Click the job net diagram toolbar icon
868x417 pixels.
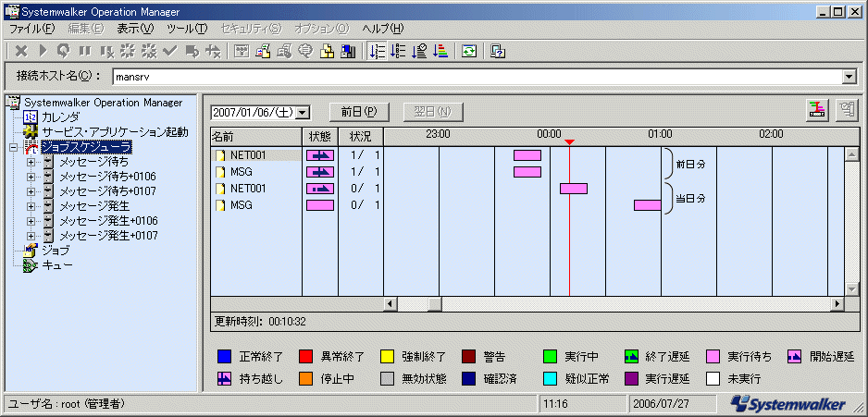click(242, 52)
